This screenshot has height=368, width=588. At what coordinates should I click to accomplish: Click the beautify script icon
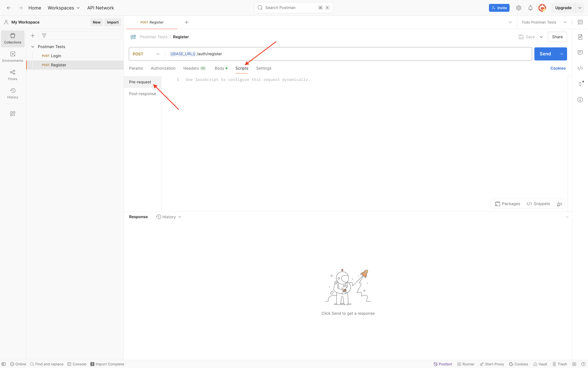click(x=560, y=204)
